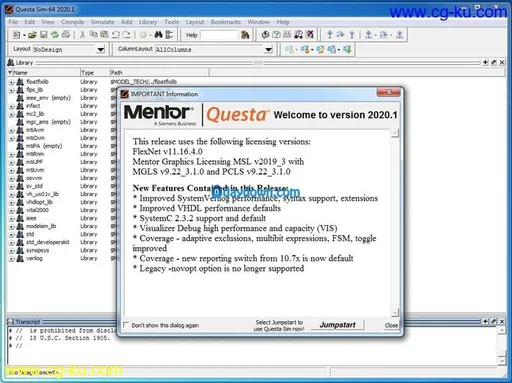Image resolution: width=512 pixels, height=383 pixels.
Task: Click Close in the Information dialog
Action: pos(391,325)
